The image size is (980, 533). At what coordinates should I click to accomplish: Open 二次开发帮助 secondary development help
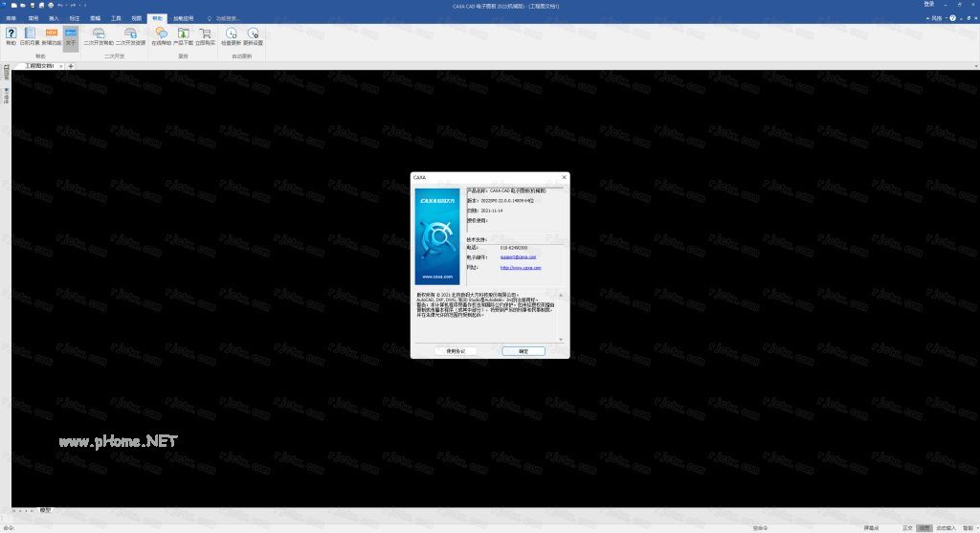(x=99, y=35)
